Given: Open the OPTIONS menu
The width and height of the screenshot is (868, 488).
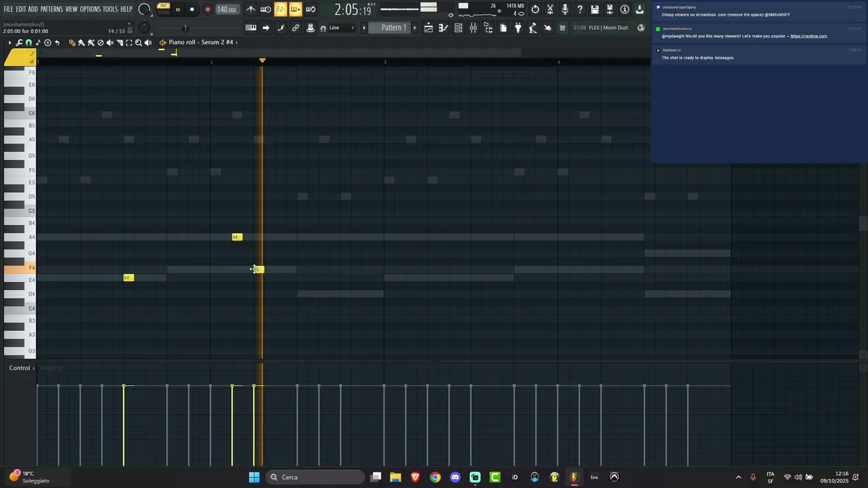Looking at the screenshot, I should (x=90, y=9).
